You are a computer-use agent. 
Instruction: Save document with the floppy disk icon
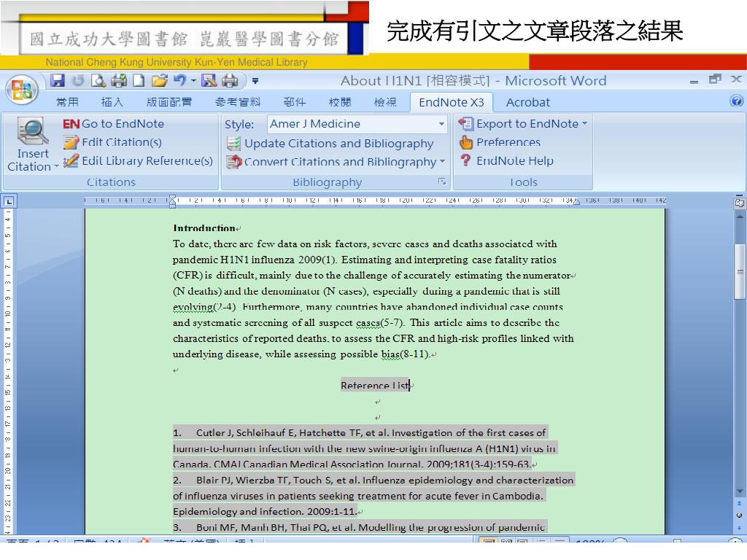click(58, 80)
